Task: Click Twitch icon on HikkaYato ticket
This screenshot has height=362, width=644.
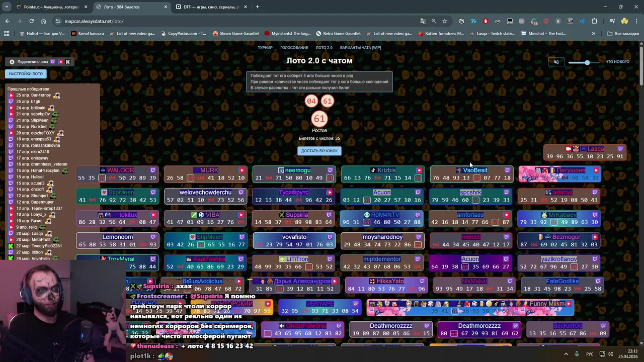Action: tap(422, 281)
